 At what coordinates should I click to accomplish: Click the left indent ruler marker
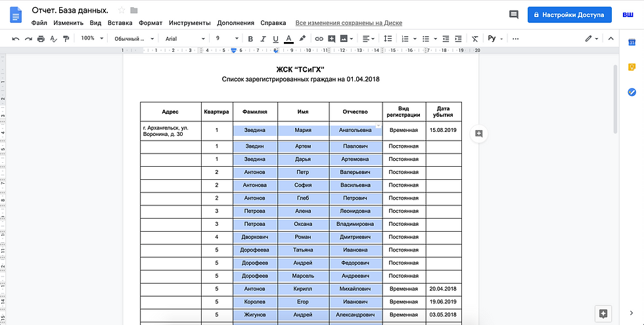(234, 51)
